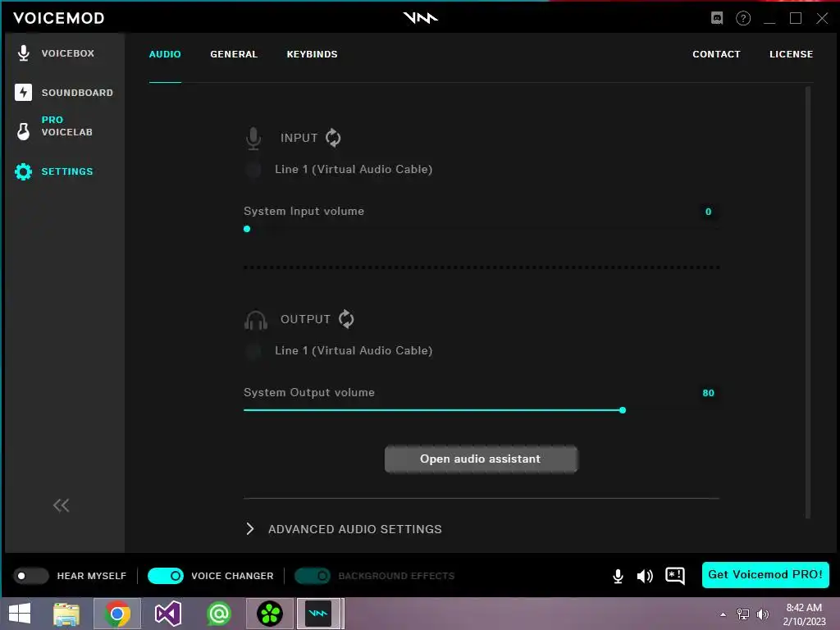The image size is (840, 630).
Task: Maximize the Voicemod window
Action: click(796, 18)
